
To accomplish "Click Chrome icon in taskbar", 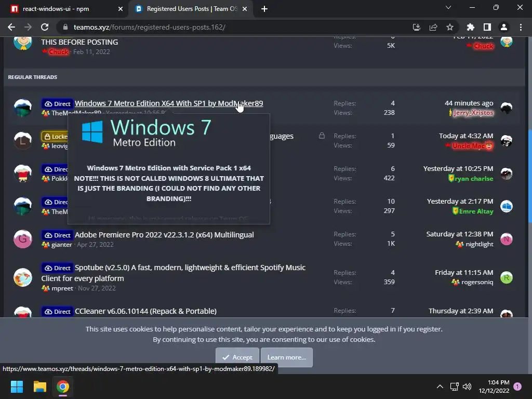I will (63, 387).
